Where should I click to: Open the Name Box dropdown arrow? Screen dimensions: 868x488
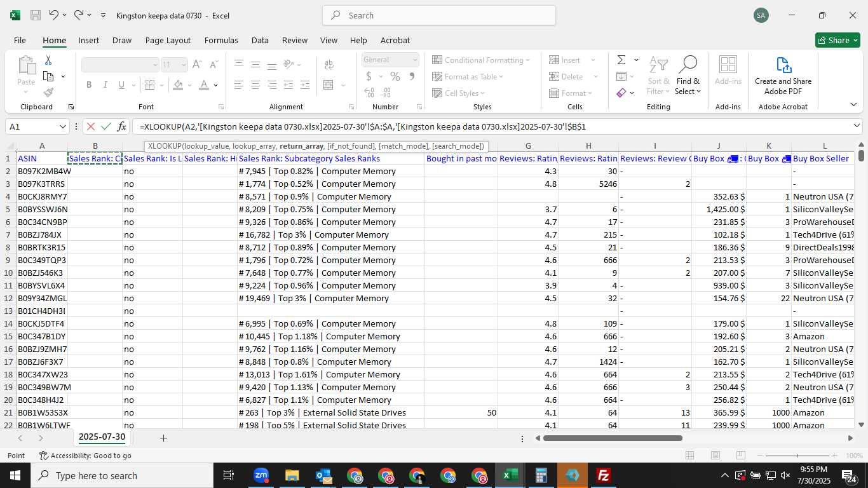(x=62, y=126)
